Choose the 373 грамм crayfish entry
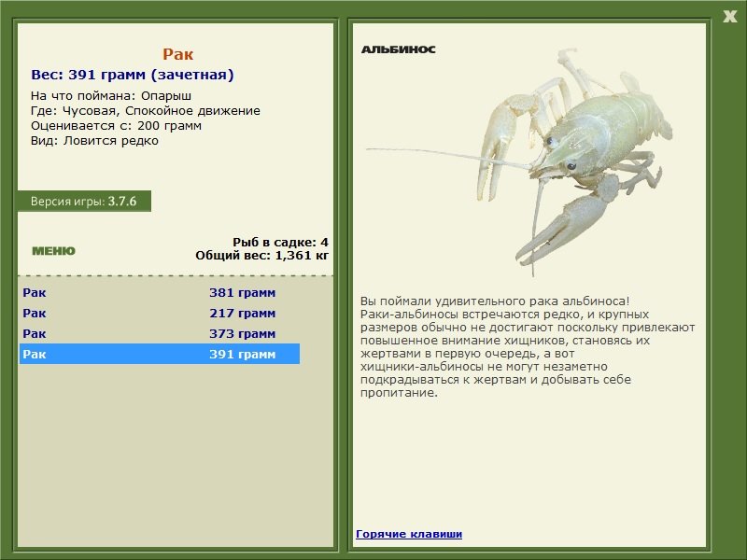The image size is (747, 560). point(159,333)
